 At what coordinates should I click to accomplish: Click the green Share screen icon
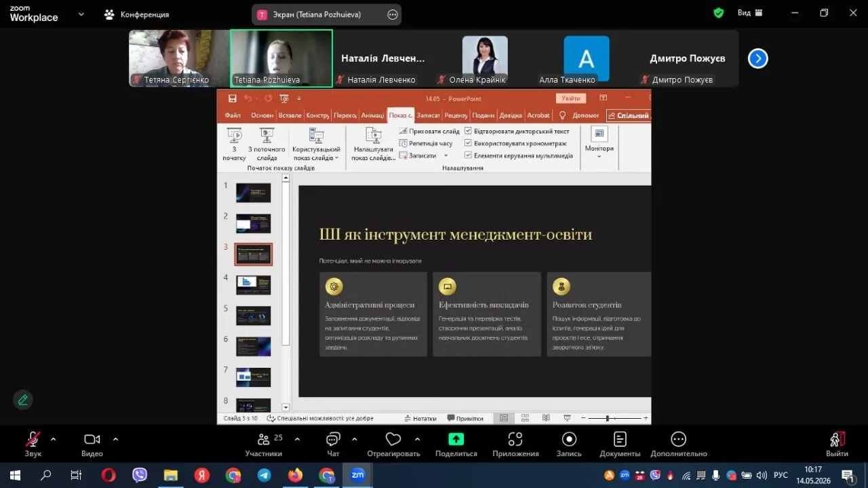456,439
